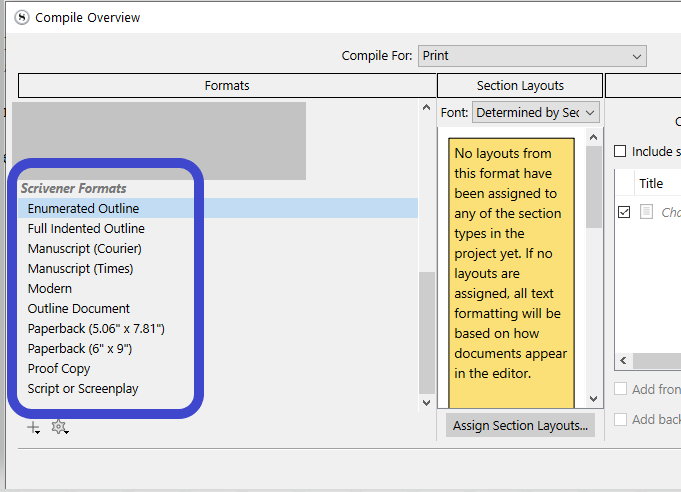Viewport: 681px width, 492px height.
Task: Select Full Indented Outline format
Action: 86,228
